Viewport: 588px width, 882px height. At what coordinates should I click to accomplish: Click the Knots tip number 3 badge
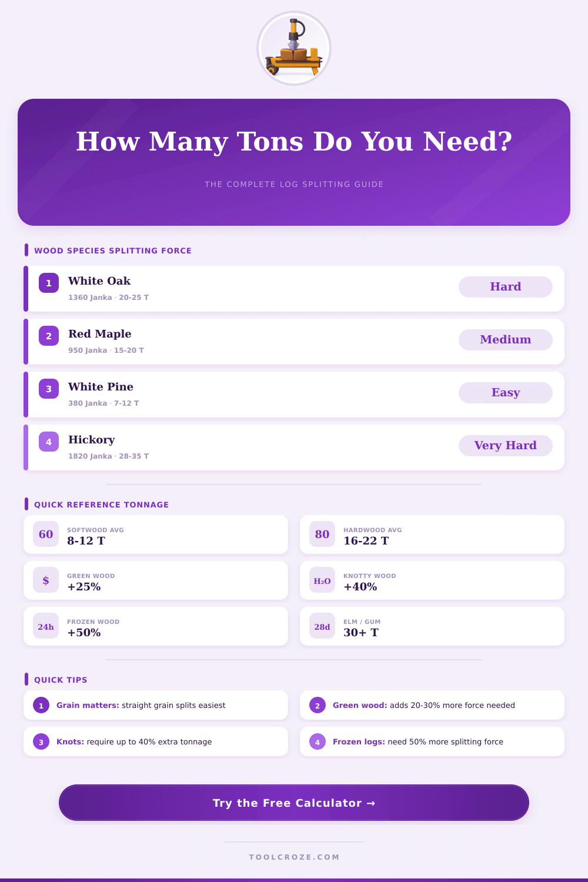[x=41, y=741]
